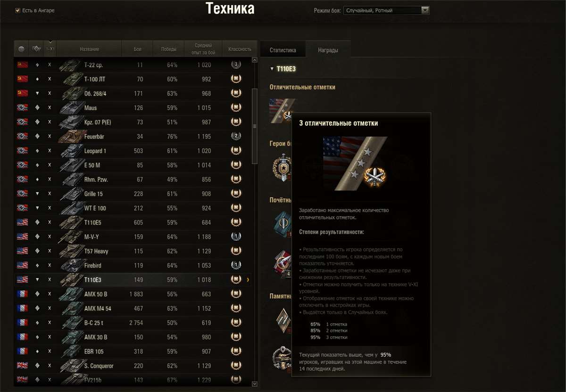The image size is (566, 392).
Task: Sort by 'Победы' column header
Action: click(x=168, y=49)
